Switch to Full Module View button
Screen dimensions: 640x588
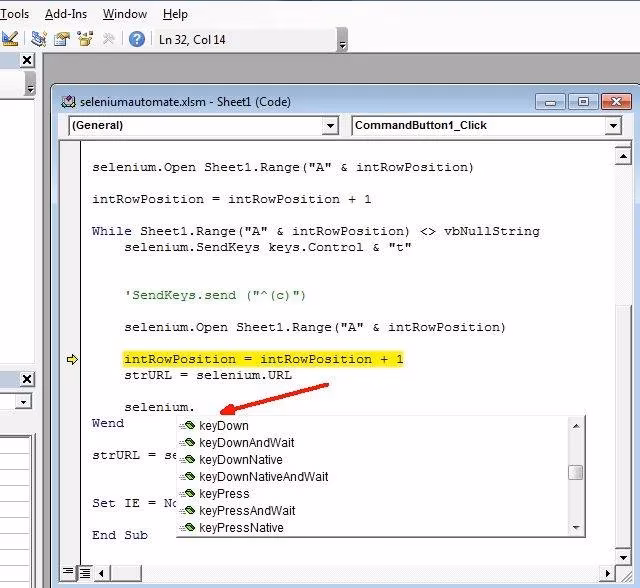pyautogui.click(x=85, y=573)
